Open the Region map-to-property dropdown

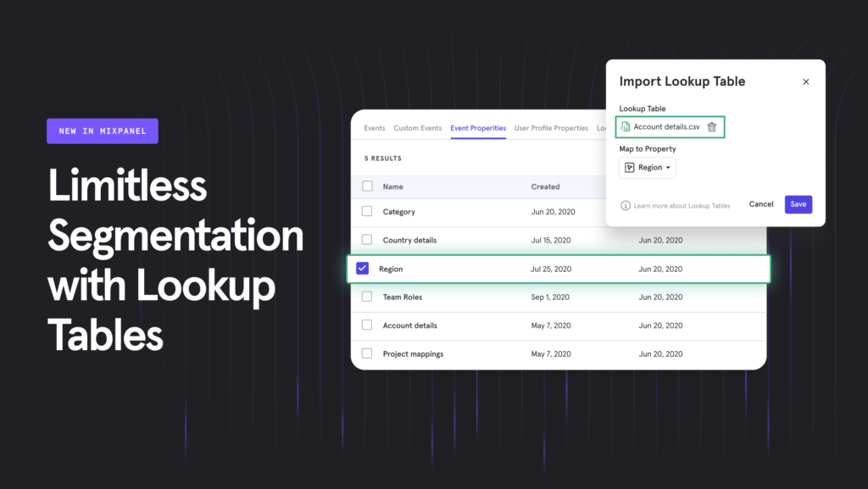[648, 168]
